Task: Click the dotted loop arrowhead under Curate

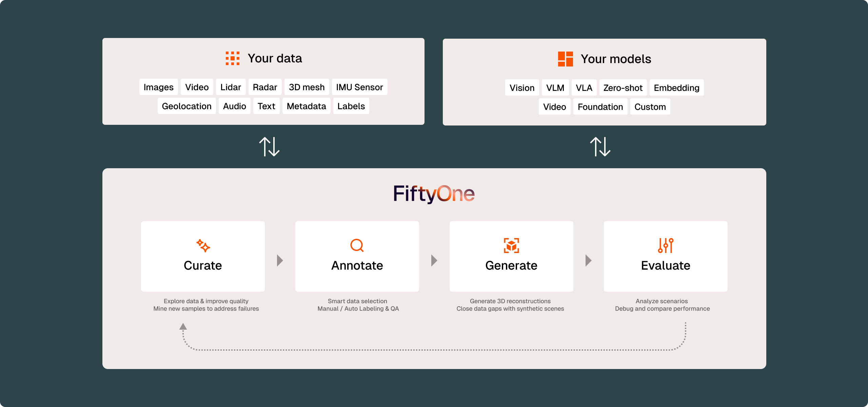Action: click(x=183, y=327)
